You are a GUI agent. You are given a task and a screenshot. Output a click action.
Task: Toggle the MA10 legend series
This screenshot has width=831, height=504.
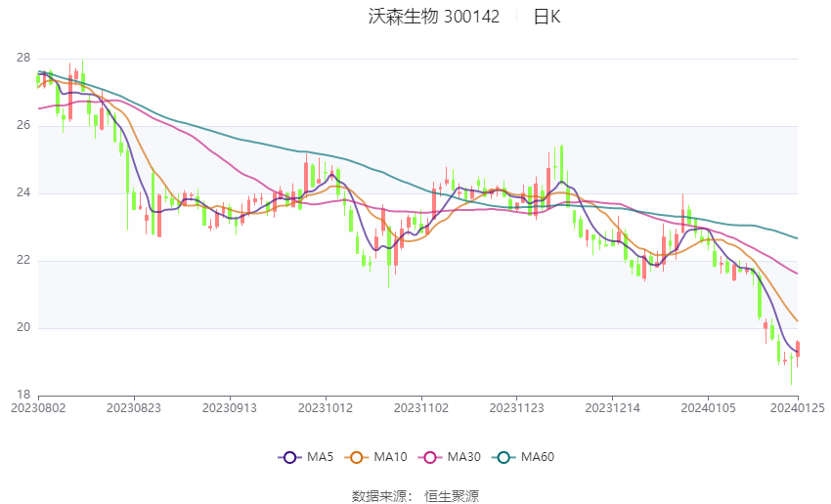(375, 457)
